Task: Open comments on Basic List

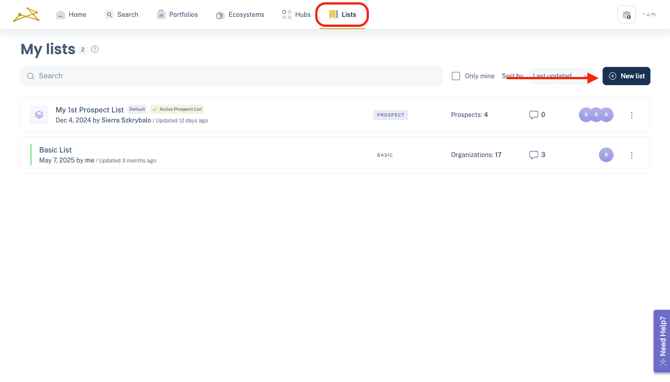Action: pyautogui.click(x=537, y=155)
